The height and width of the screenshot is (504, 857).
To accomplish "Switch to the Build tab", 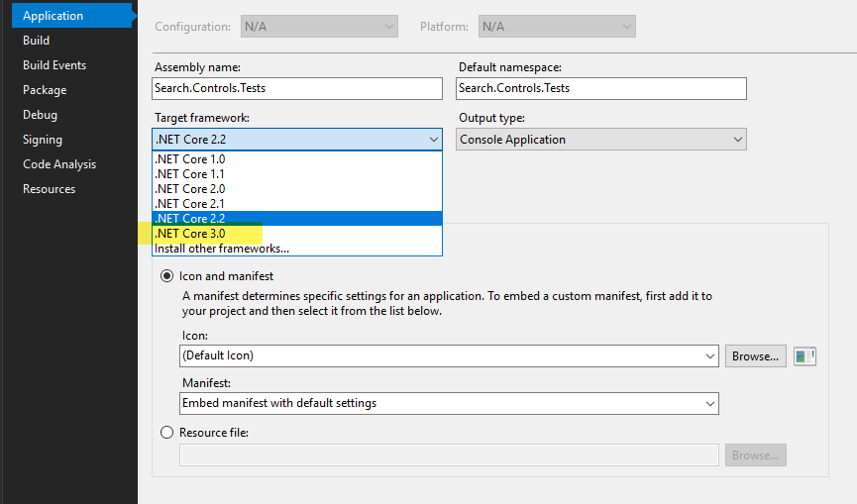I will coord(37,41).
